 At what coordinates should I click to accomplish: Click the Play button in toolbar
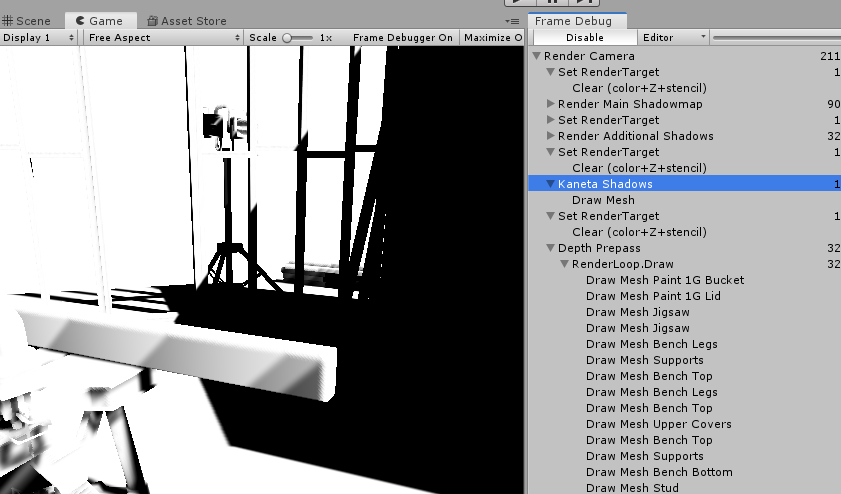[520, 3]
